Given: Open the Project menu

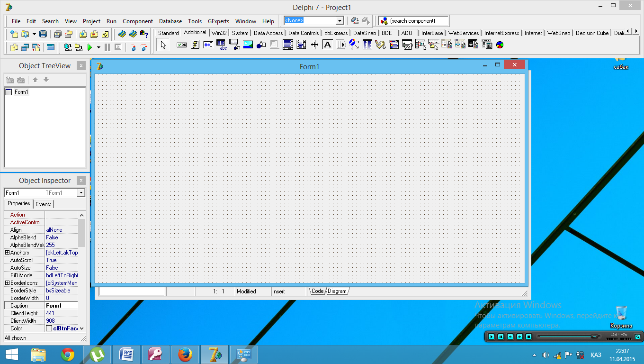Looking at the screenshot, I should [91, 21].
